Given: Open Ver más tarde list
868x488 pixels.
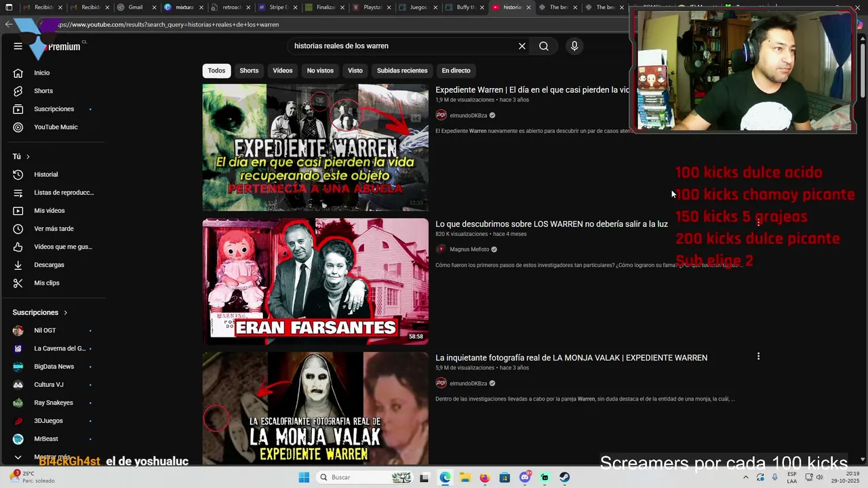Looking at the screenshot, I should pos(53,229).
